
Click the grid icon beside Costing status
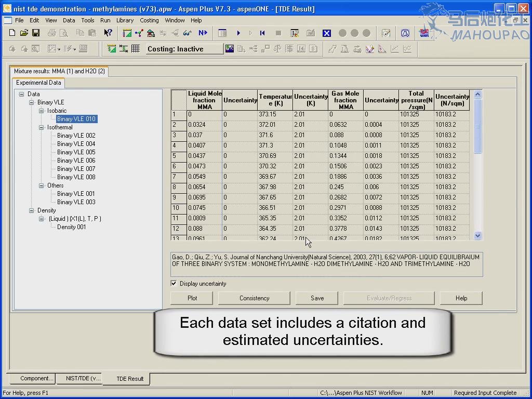(x=136, y=49)
